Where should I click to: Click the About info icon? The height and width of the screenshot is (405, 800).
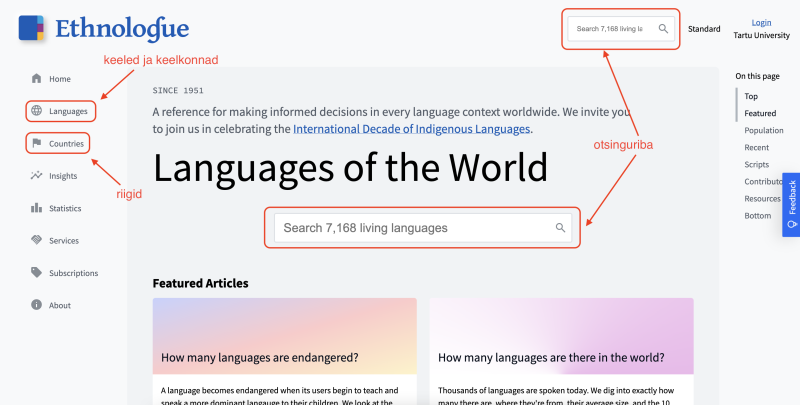point(36,305)
